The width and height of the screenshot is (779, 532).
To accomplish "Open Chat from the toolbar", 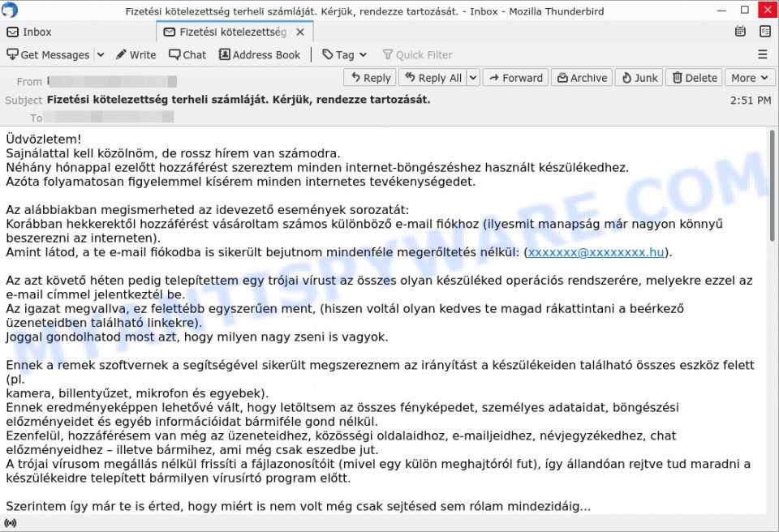I will [x=187, y=54].
